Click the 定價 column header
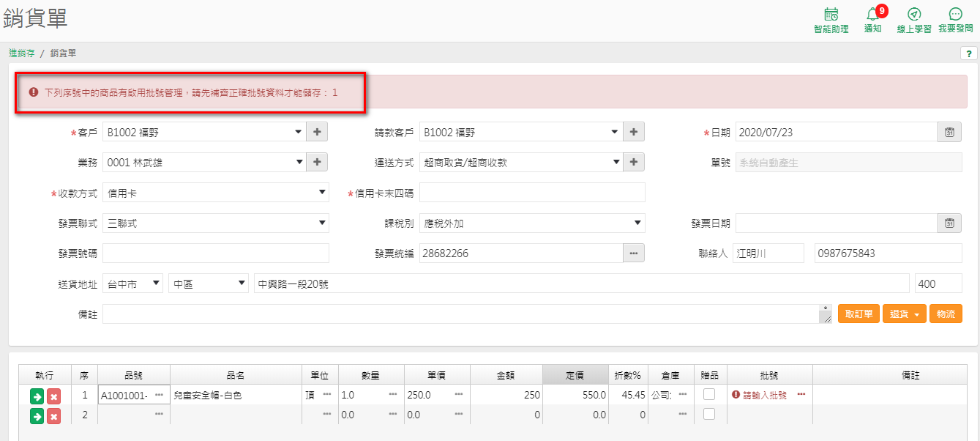This screenshot has width=980, height=441. click(x=575, y=374)
